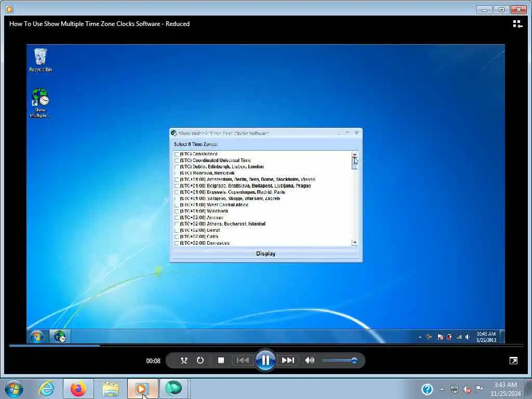Screen dimensions: 532x399
Task: Click the Display button
Action: tap(265, 254)
